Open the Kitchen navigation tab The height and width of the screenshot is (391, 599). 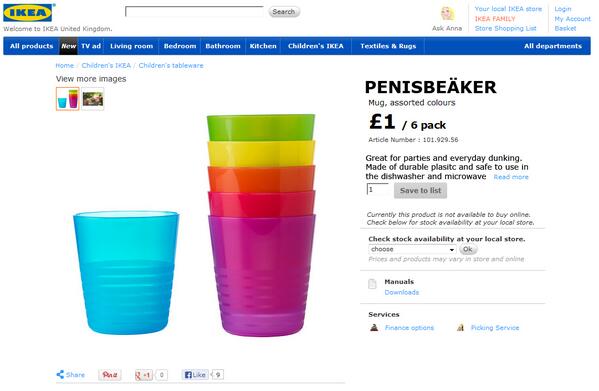coord(263,46)
